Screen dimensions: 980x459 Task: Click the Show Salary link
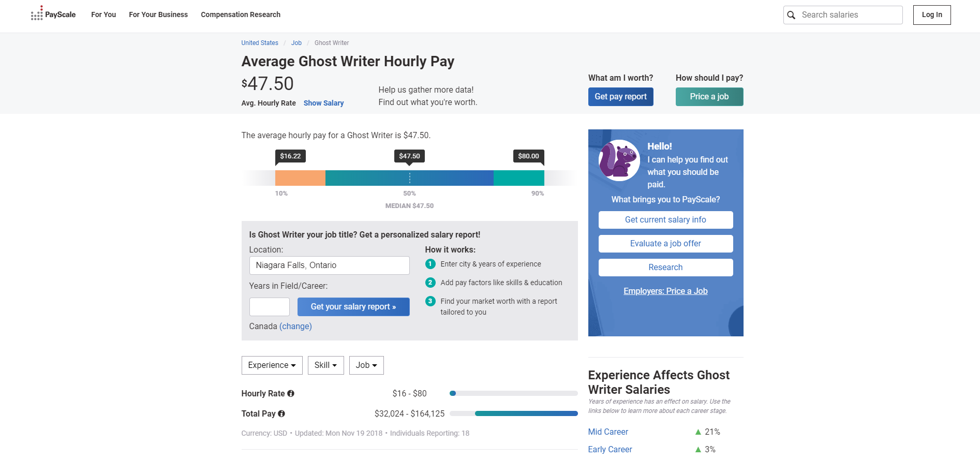coord(323,103)
